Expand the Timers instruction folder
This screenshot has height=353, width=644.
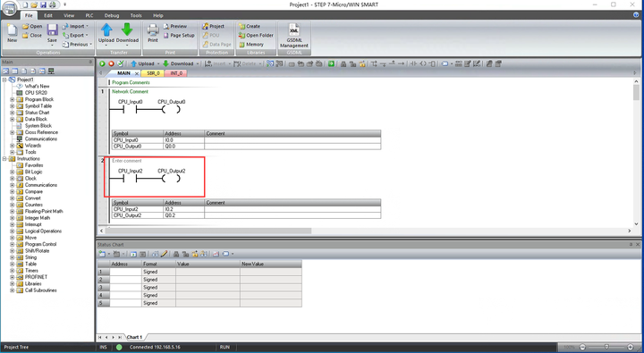coord(12,271)
